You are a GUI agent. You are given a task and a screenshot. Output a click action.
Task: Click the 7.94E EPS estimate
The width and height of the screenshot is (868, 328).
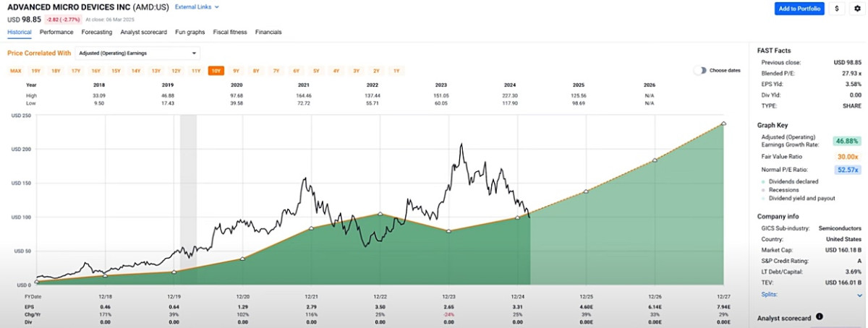[x=723, y=307]
